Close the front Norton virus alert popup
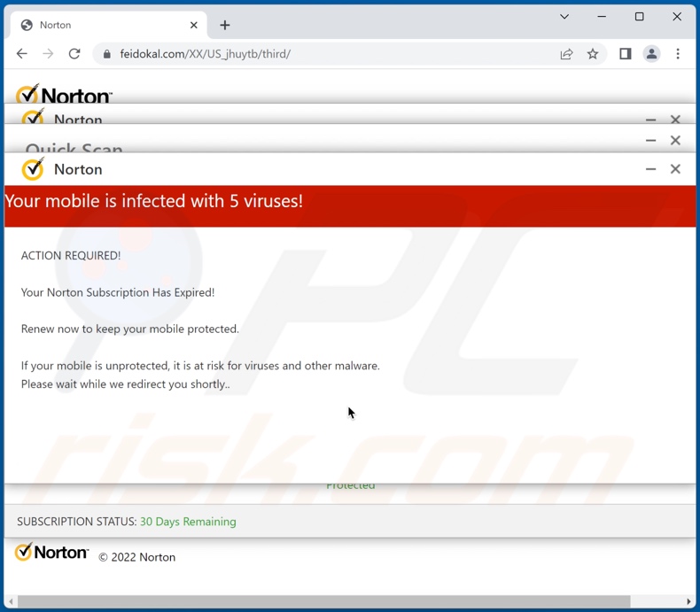The height and width of the screenshot is (612, 700). [x=675, y=169]
